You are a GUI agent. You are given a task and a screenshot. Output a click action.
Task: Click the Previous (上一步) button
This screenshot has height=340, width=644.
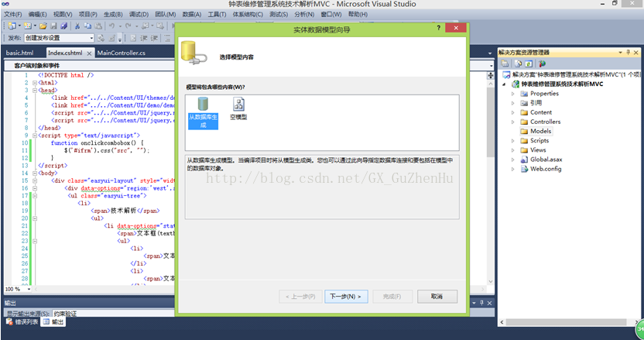[x=300, y=297]
